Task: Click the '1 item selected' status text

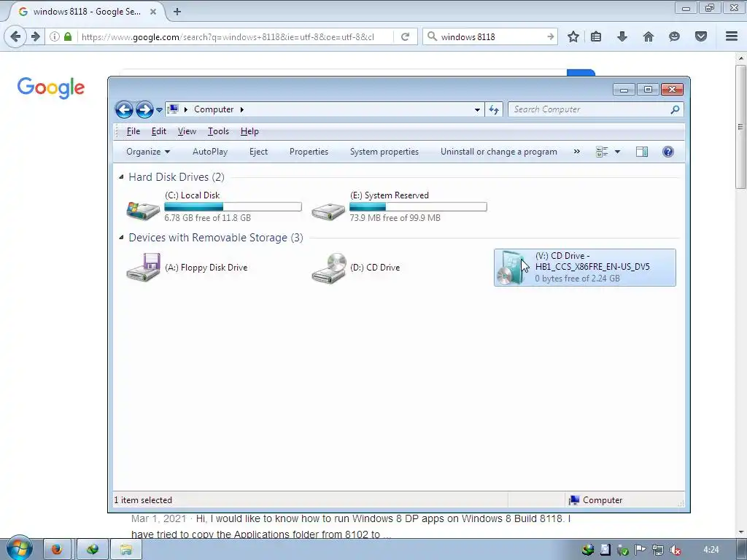Action: coord(143,500)
